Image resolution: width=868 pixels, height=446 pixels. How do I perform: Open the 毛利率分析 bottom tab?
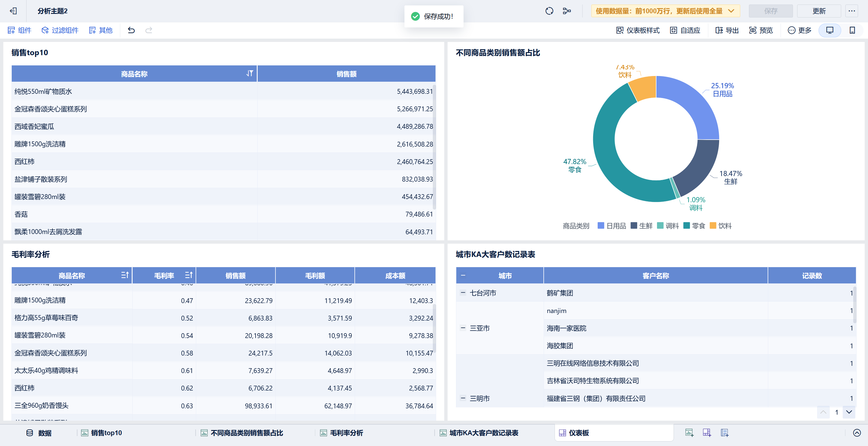coord(346,432)
